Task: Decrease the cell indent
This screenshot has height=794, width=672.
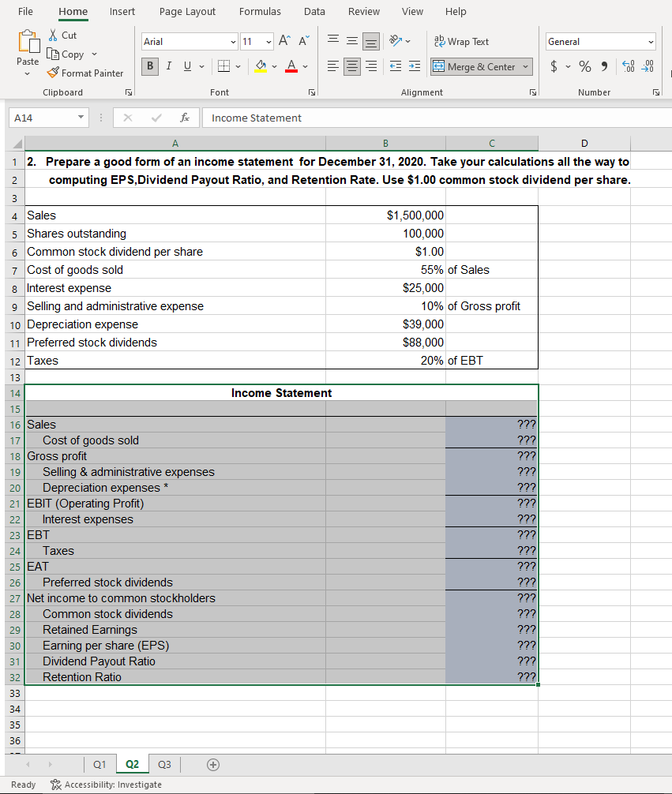Action: [396, 66]
